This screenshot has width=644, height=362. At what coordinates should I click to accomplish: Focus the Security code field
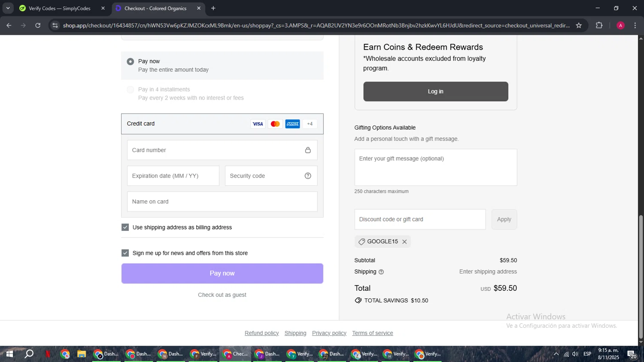[271, 176]
